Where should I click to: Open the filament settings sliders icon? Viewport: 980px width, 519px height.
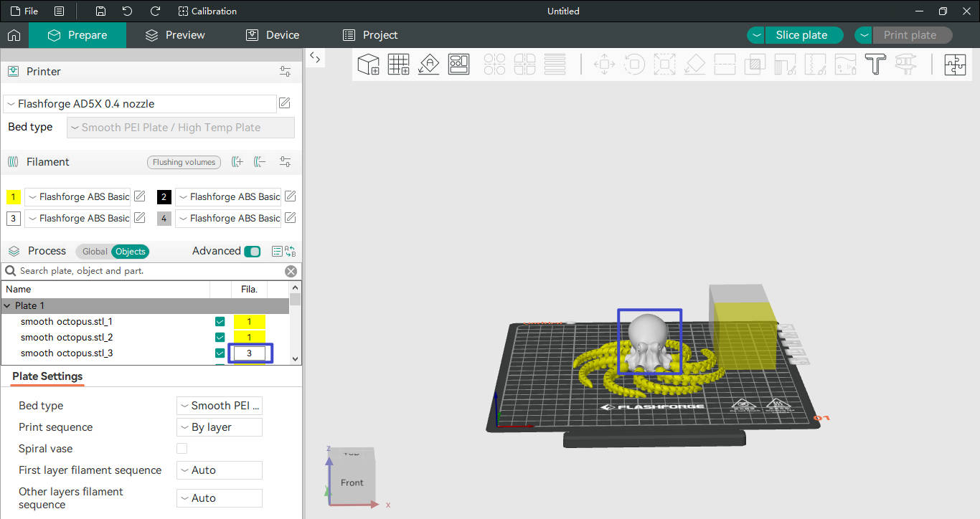[x=286, y=162]
